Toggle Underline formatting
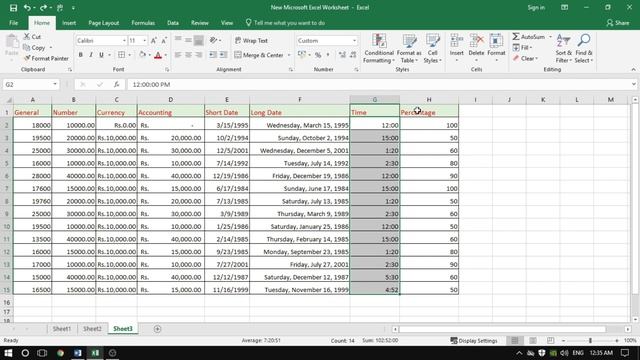The height and width of the screenshot is (360, 640). point(101,55)
